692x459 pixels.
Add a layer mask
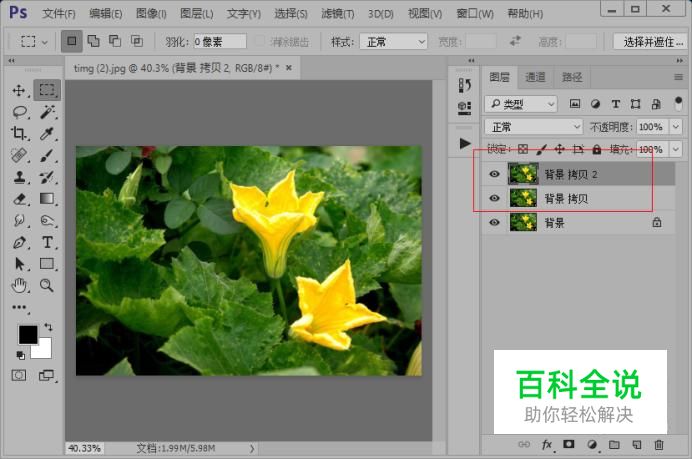[x=569, y=444]
